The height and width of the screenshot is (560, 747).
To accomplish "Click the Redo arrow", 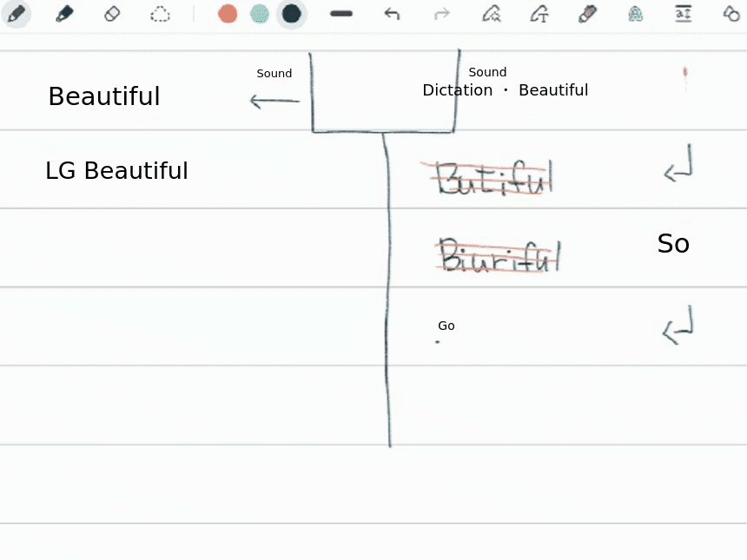I will pos(441,14).
